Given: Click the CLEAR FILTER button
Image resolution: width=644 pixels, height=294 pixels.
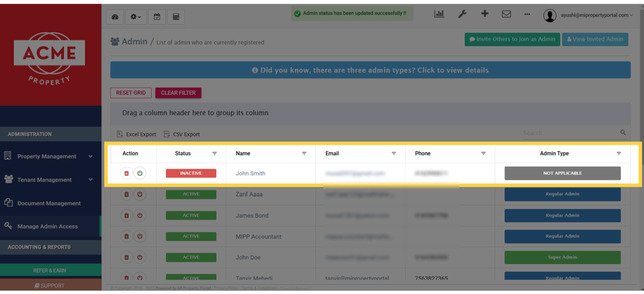Looking at the screenshot, I should [178, 93].
